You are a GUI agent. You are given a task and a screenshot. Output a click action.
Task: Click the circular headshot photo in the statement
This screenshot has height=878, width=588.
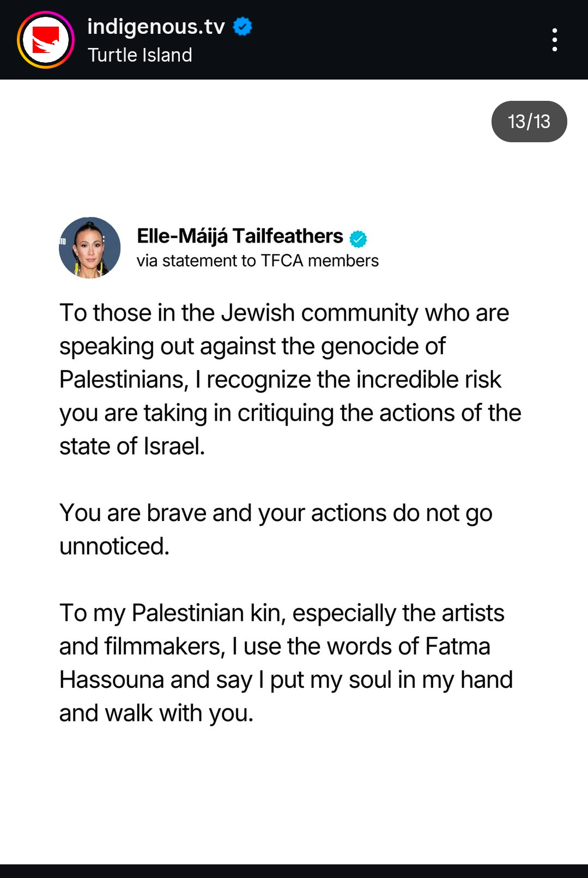point(90,248)
